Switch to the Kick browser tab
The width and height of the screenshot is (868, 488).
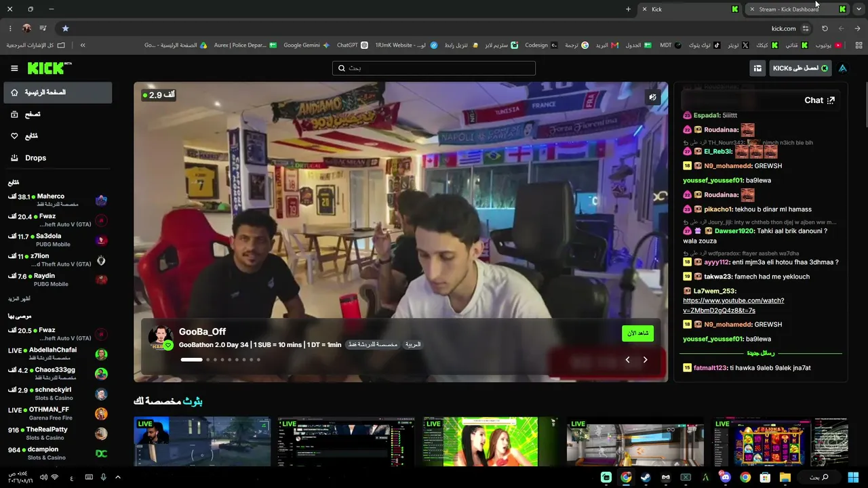(689, 9)
